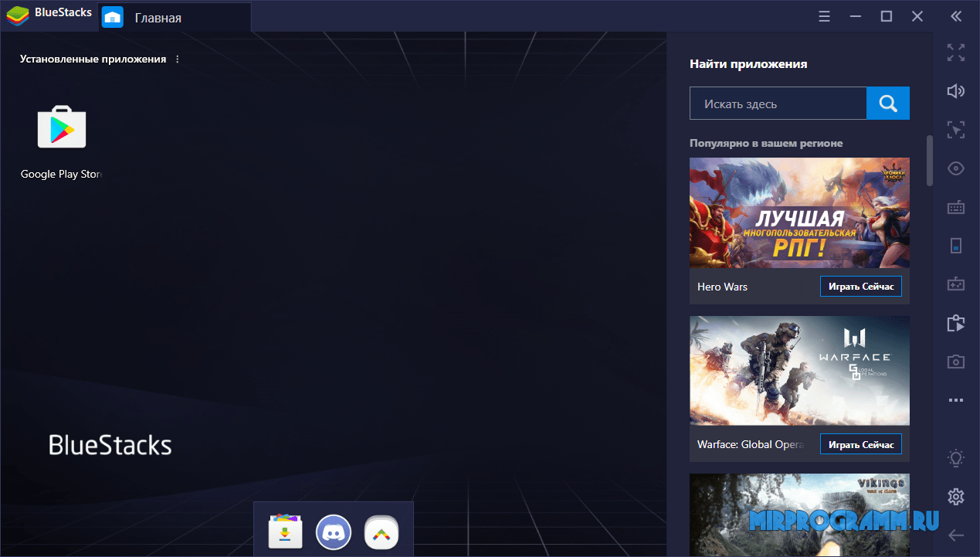Click the blue search magnifier button
980x557 pixels.
(888, 104)
